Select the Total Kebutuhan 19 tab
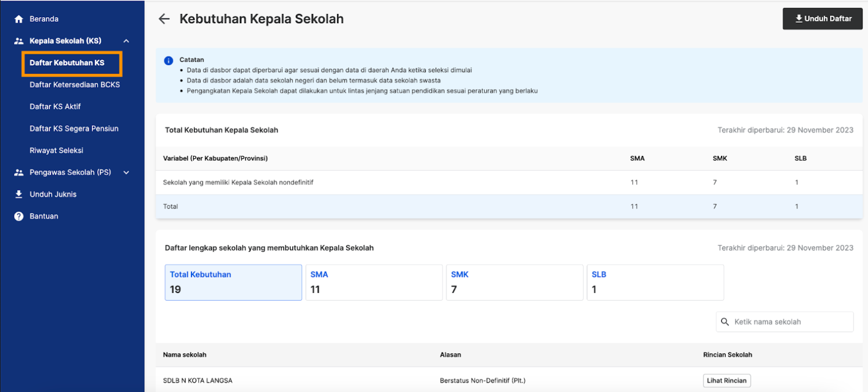 tap(233, 282)
